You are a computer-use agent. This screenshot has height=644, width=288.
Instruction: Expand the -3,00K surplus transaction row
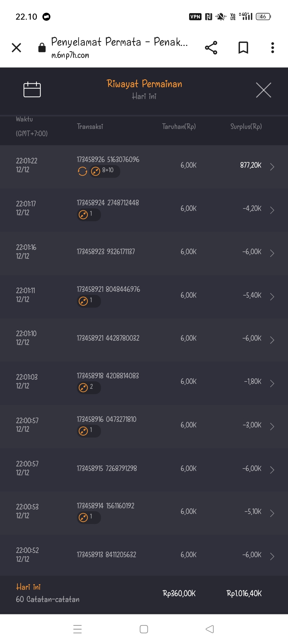(272, 426)
